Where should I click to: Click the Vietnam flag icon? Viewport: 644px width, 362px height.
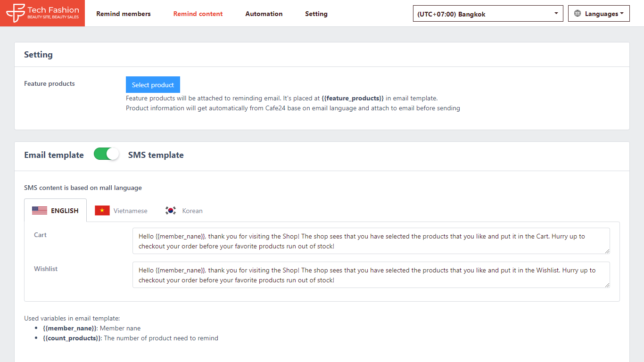102,211
